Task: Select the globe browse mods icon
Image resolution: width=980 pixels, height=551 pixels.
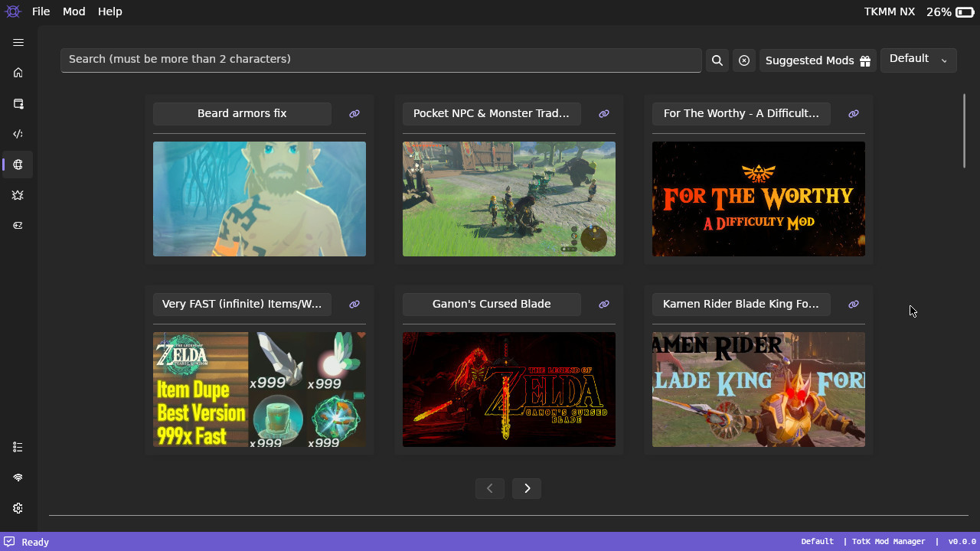Action: click(x=18, y=165)
